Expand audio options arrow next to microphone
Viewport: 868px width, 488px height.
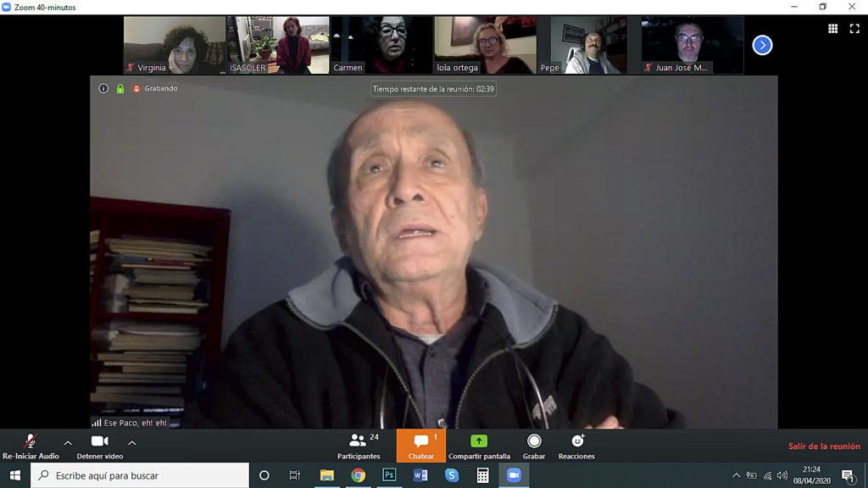tap(68, 442)
